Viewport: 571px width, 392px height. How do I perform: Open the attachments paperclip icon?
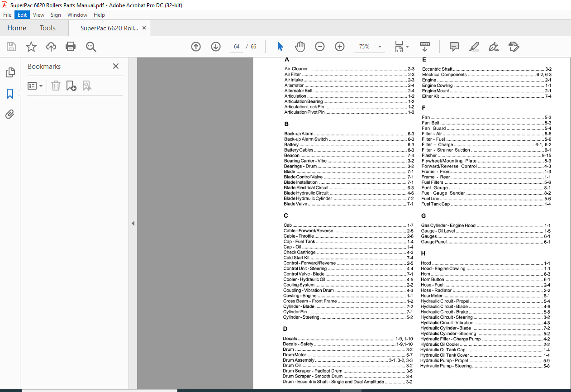10,115
